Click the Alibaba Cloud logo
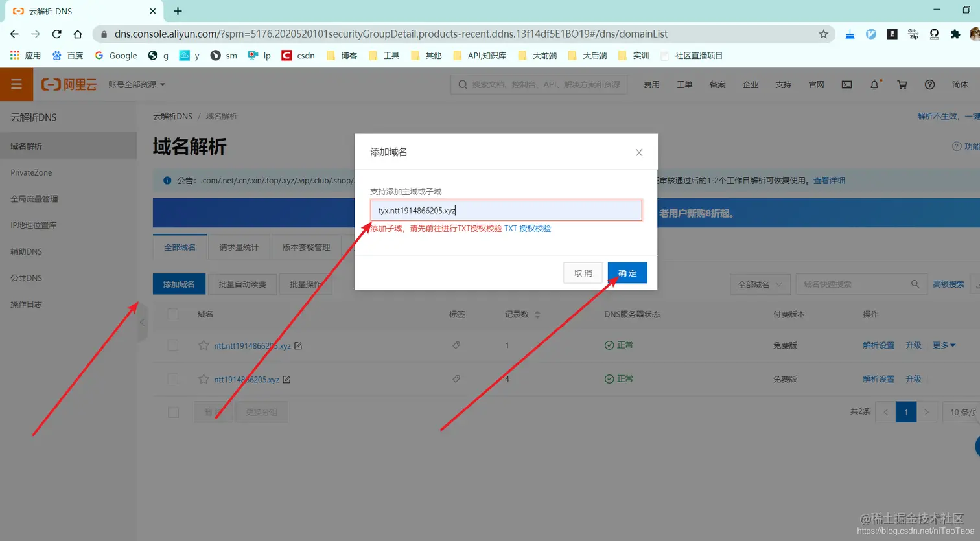The image size is (980, 541). pyautogui.click(x=68, y=84)
